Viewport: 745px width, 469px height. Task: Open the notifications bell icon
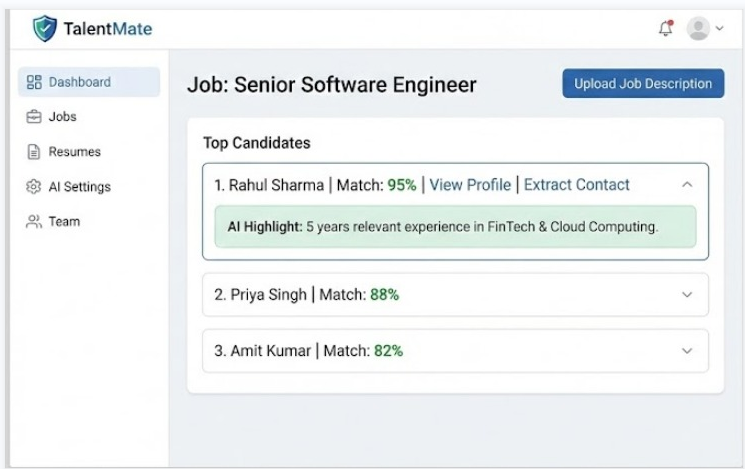666,28
